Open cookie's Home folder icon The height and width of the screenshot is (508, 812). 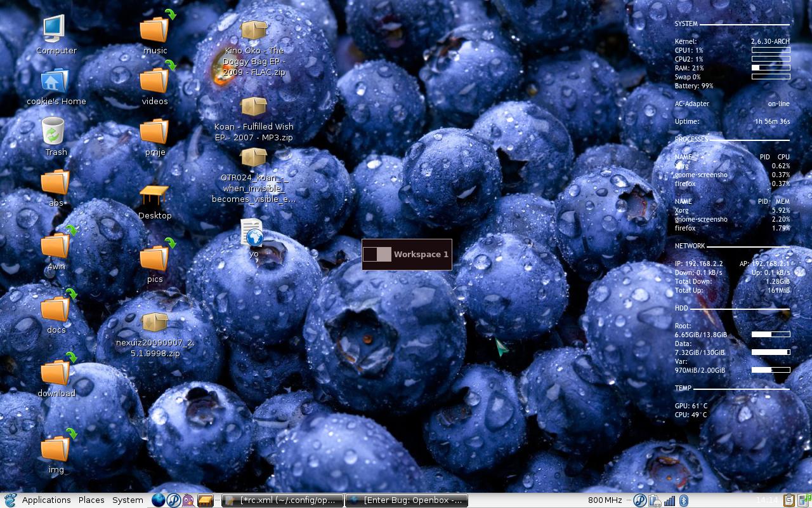click(x=54, y=81)
